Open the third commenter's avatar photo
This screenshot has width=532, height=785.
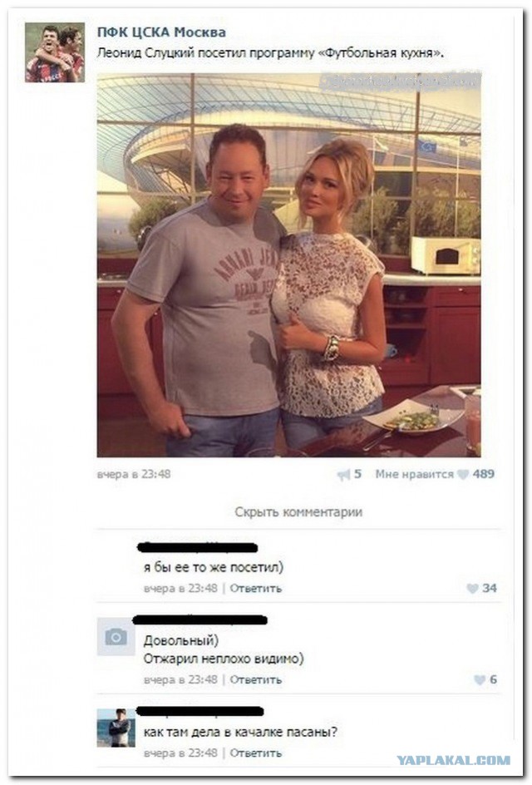[x=116, y=728]
